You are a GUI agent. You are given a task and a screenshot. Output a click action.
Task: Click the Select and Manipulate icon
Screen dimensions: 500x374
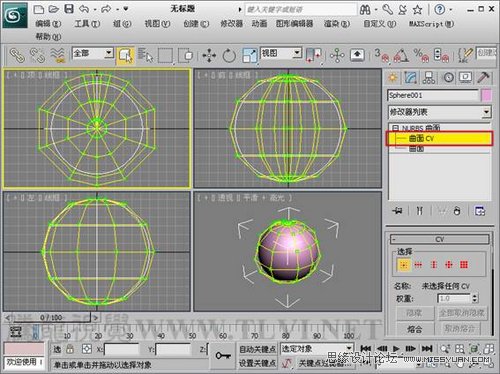[x=337, y=55]
